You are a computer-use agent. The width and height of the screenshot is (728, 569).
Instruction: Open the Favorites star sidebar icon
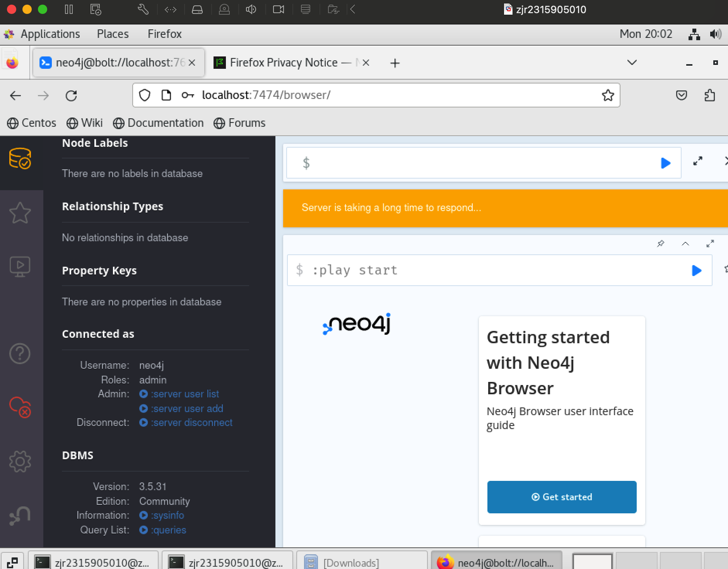pyautogui.click(x=20, y=213)
